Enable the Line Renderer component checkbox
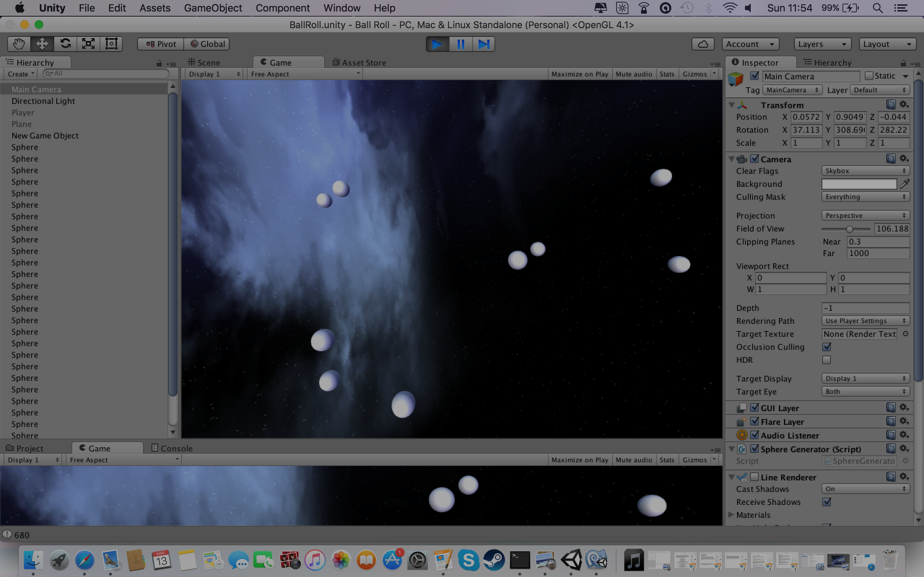The width and height of the screenshot is (924, 577). pyautogui.click(x=754, y=477)
